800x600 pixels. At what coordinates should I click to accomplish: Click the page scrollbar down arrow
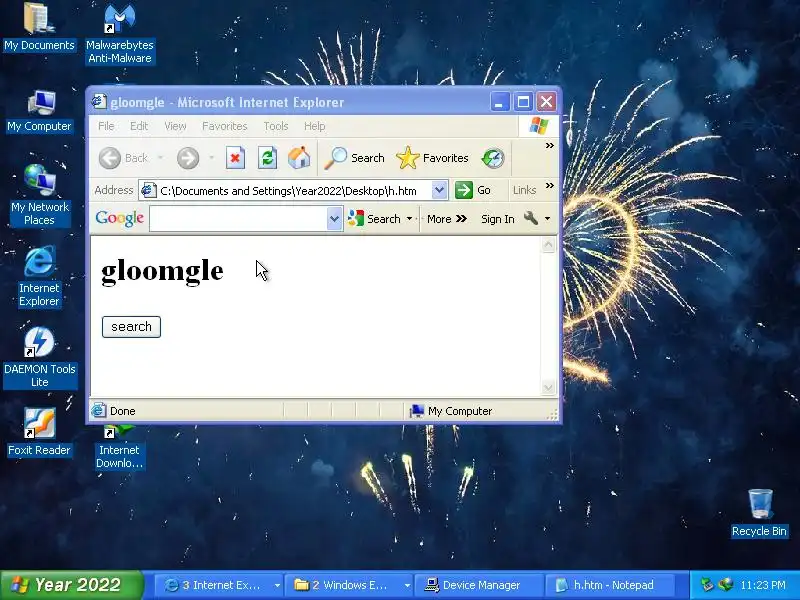click(548, 387)
